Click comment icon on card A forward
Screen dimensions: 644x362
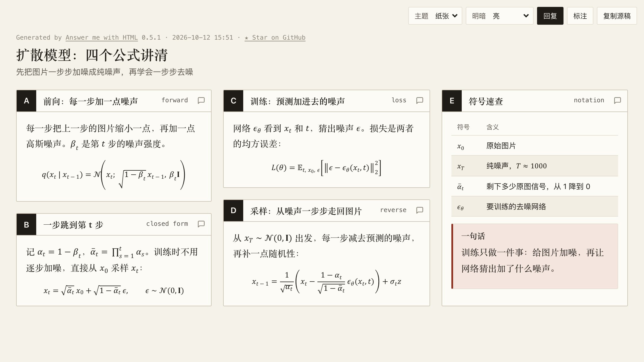[201, 101]
